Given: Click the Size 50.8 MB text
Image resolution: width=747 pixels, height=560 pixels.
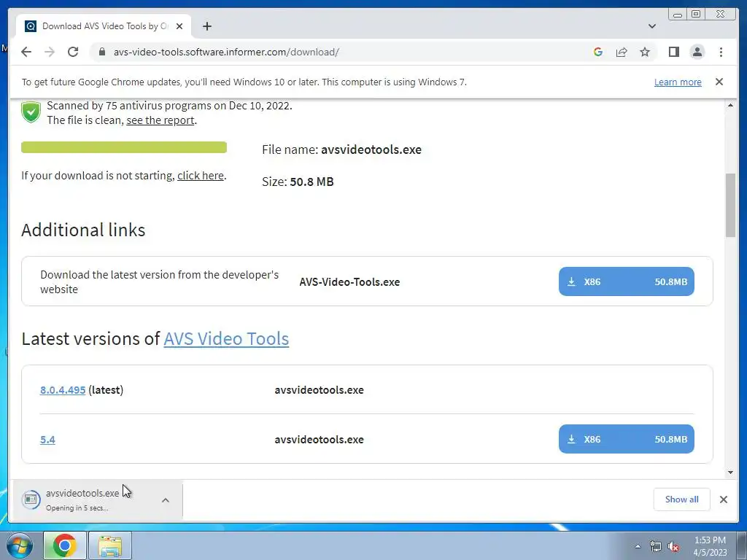Looking at the screenshot, I should [x=298, y=182].
